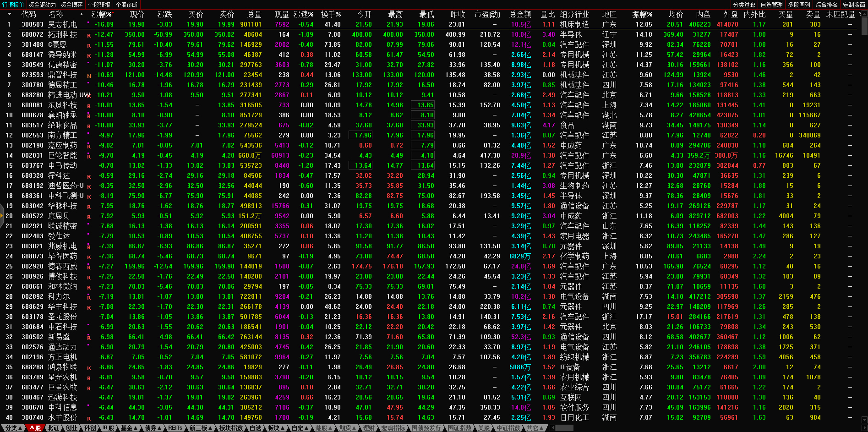Open the 个股诊断 tab
Viewport: 868px width, 432px height.
click(x=127, y=5)
